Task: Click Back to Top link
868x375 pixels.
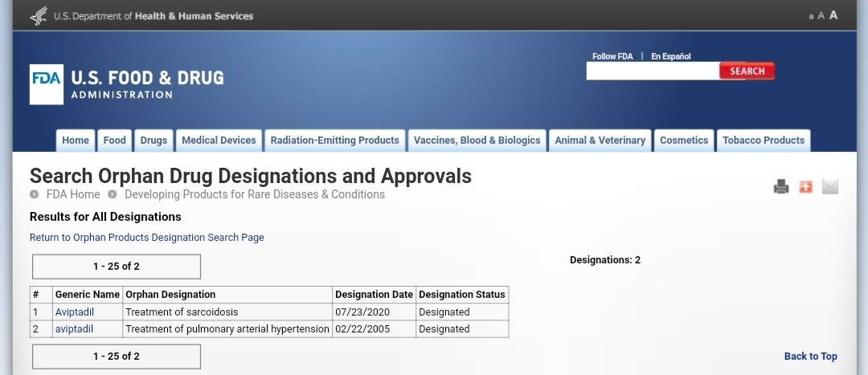Action: tap(810, 357)
